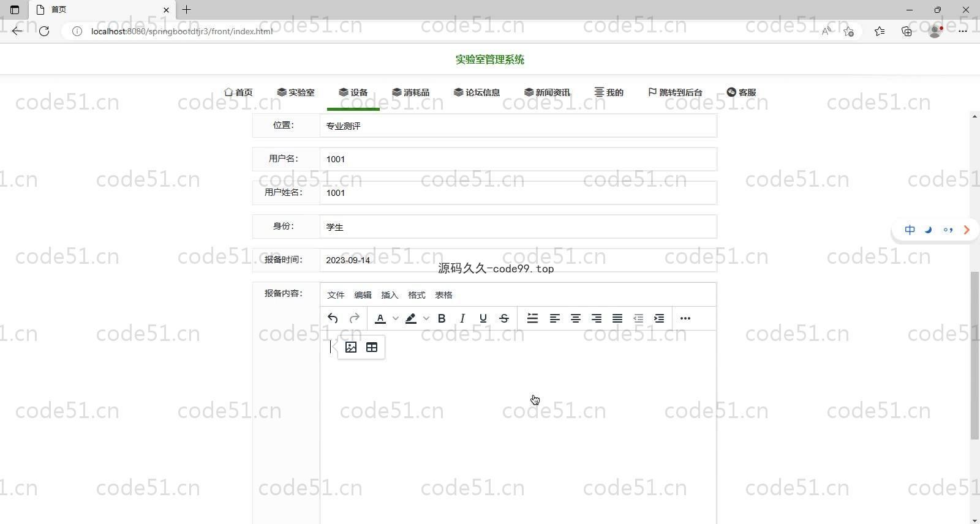Open the 客服 chat link
The width and height of the screenshot is (980, 524).
[741, 92]
